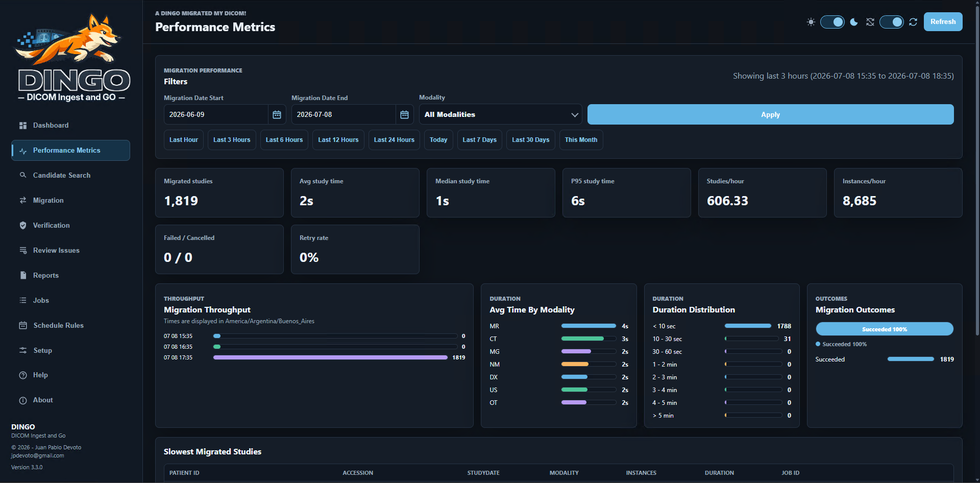Click the Migration arrows icon
The image size is (980, 483).
pos(23,200)
